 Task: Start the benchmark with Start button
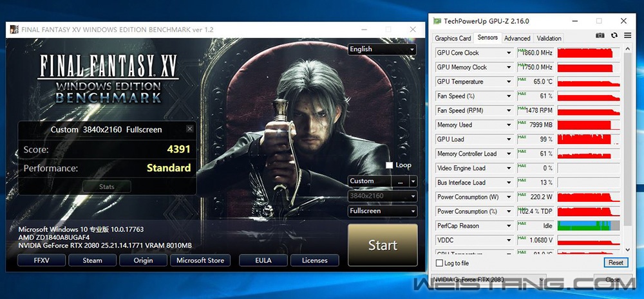click(x=383, y=245)
